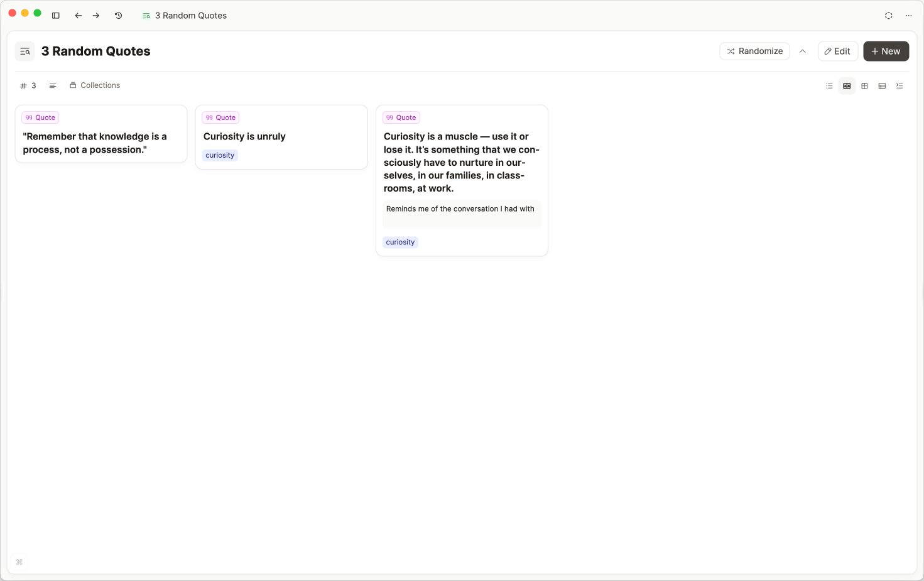Screen dimensions: 924x581
Task: Click the item count showing 3
Action: (28, 85)
